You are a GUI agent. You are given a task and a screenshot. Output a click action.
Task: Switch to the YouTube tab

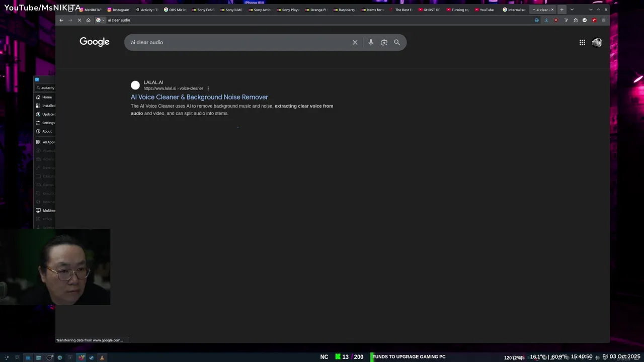485,10
